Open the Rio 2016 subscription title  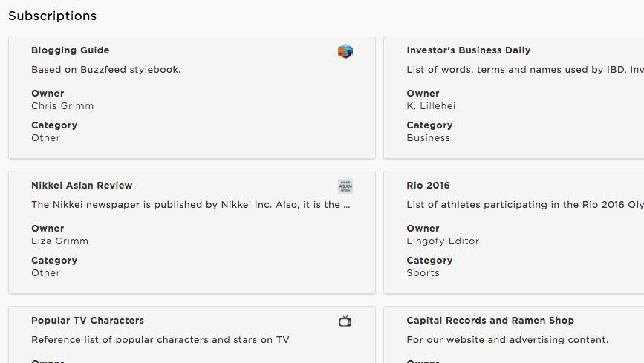point(429,185)
